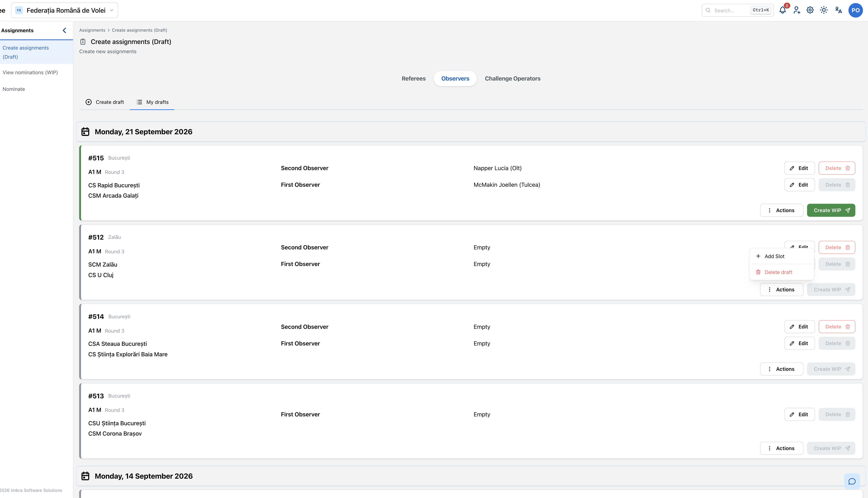868x498 pixels.
Task: Open the chat bubble widget
Action: click(852, 481)
